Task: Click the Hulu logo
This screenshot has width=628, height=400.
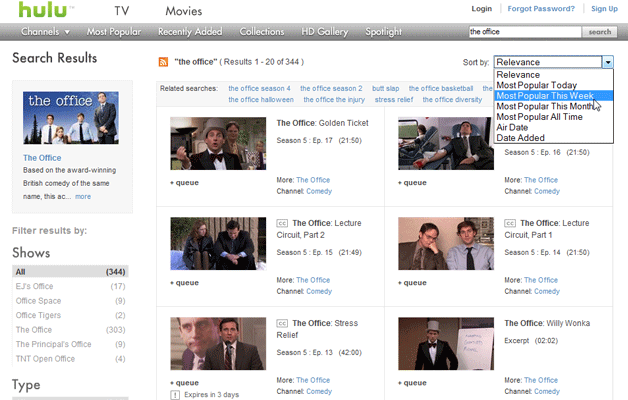Action: (44, 10)
